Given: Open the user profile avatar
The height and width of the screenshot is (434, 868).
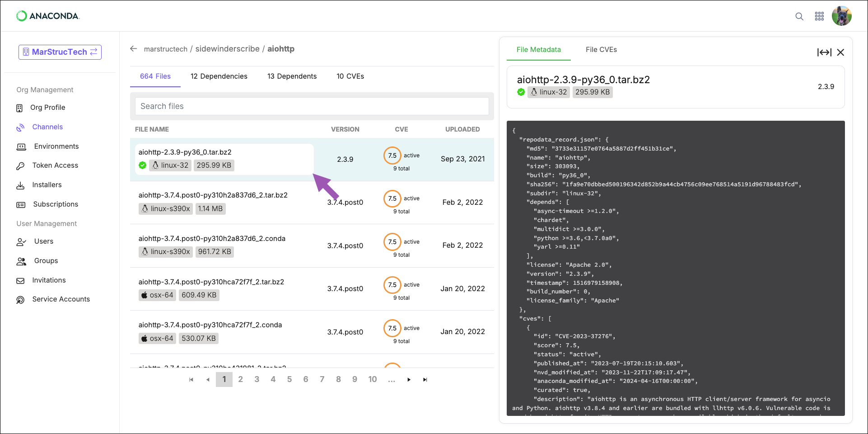Looking at the screenshot, I should tap(842, 16).
